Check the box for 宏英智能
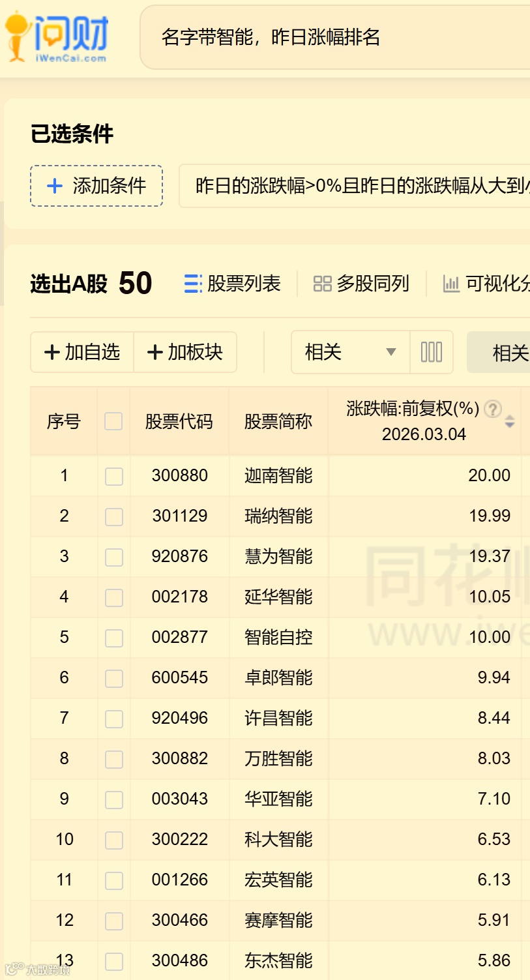 pos(114,881)
